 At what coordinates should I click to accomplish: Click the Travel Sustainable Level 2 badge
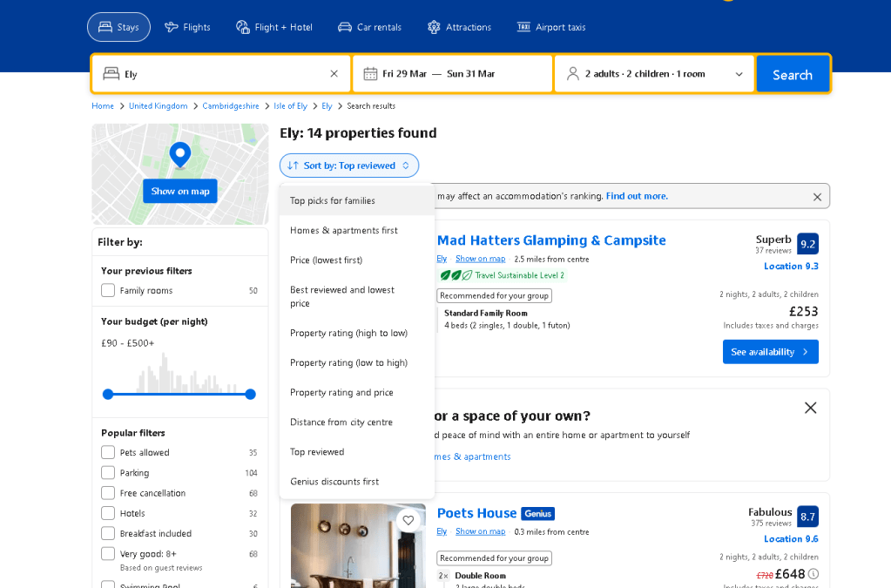[503, 275]
